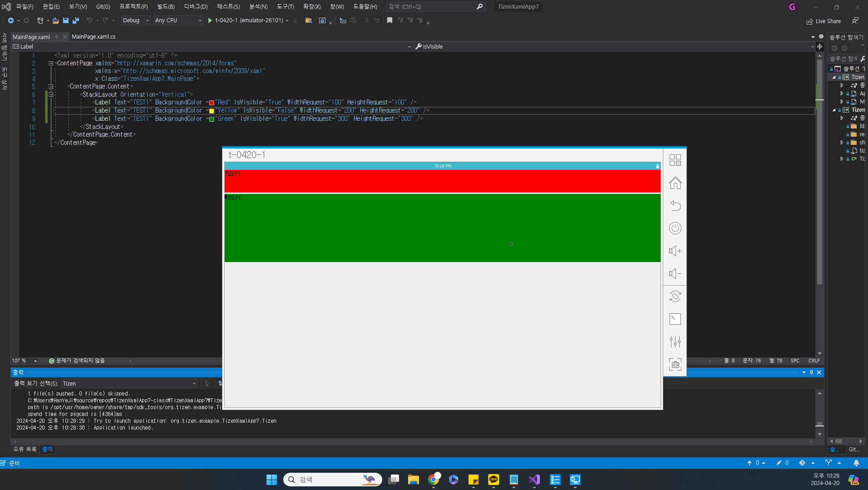The width and height of the screenshot is (868, 490).
Task: Open Debug configuration dropdown
Action: pyautogui.click(x=136, y=20)
